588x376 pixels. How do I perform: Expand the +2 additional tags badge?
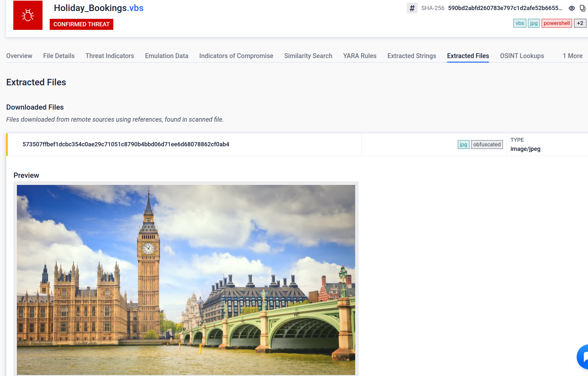pos(580,23)
